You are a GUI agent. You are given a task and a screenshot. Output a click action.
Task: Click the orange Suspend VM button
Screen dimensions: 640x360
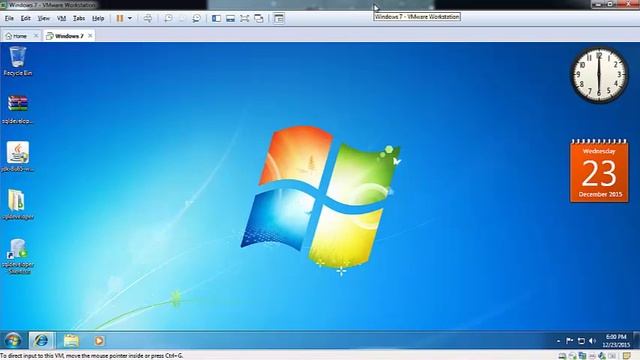[120, 18]
